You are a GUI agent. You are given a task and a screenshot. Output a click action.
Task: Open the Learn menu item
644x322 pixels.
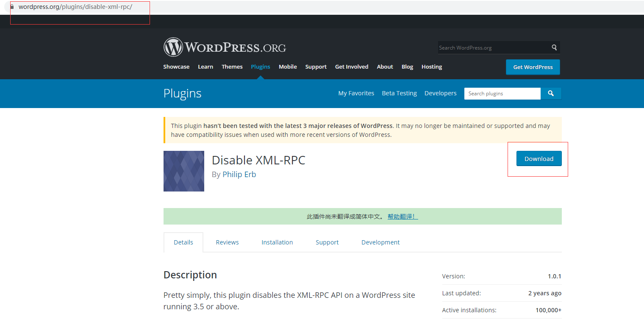(x=205, y=67)
